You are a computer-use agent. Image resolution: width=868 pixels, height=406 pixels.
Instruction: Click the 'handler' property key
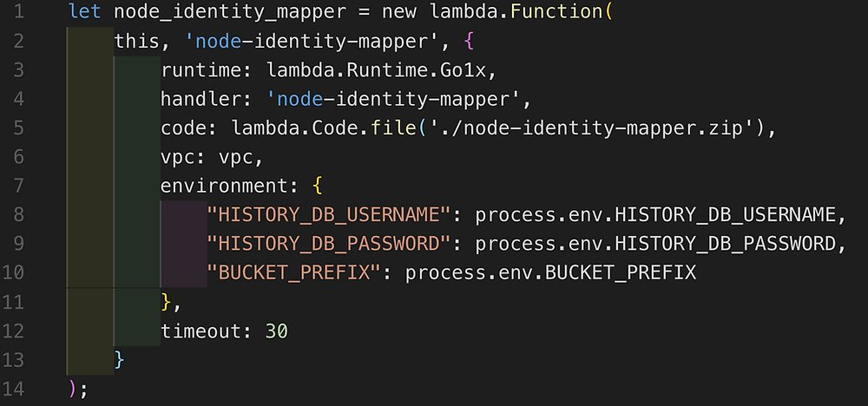click(x=201, y=100)
